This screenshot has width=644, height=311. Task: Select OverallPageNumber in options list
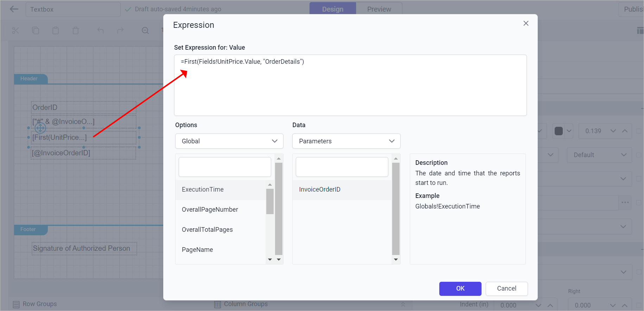click(221, 210)
